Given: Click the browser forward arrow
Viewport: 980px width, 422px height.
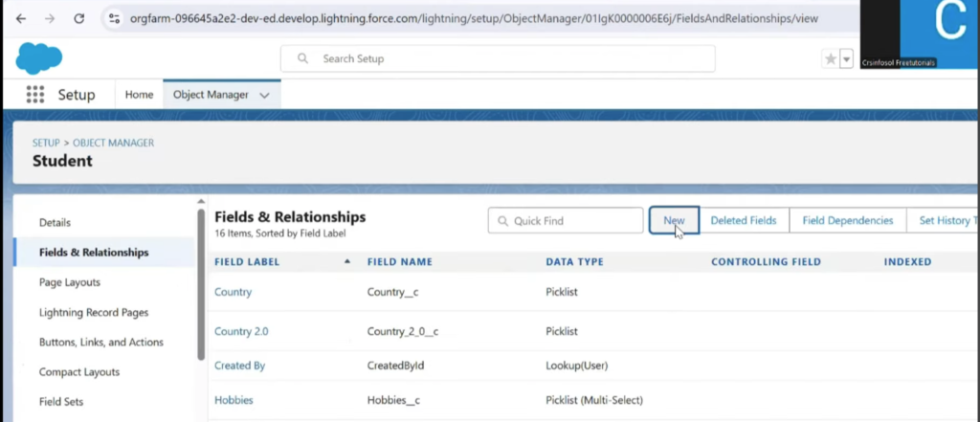Looking at the screenshot, I should click(x=50, y=18).
